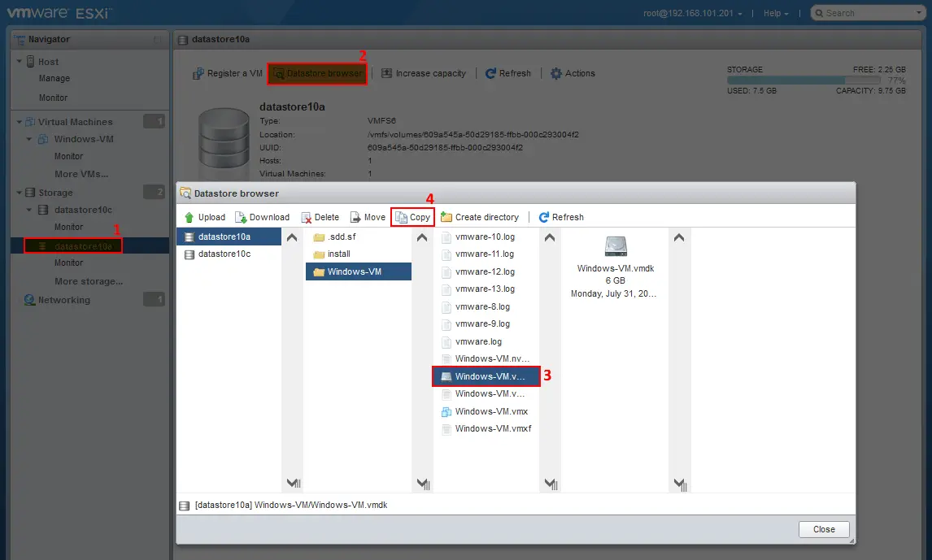Click Create directory in the toolbar
This screenshot has width=932, height=560.
click(480, 217)
